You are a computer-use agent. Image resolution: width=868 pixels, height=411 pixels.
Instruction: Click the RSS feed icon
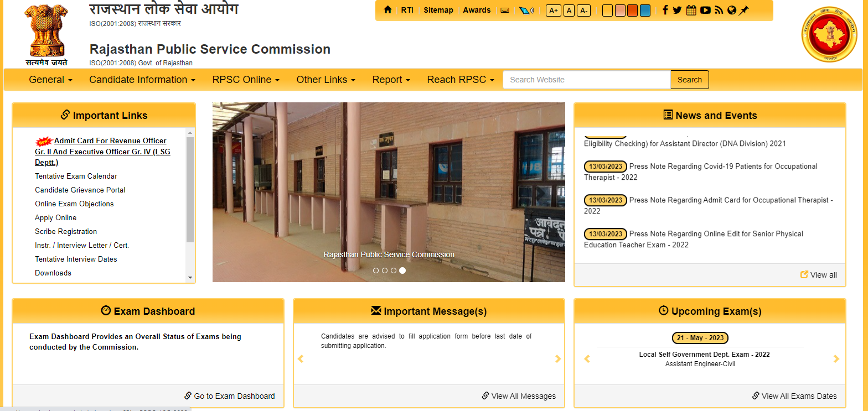point(719,10)
